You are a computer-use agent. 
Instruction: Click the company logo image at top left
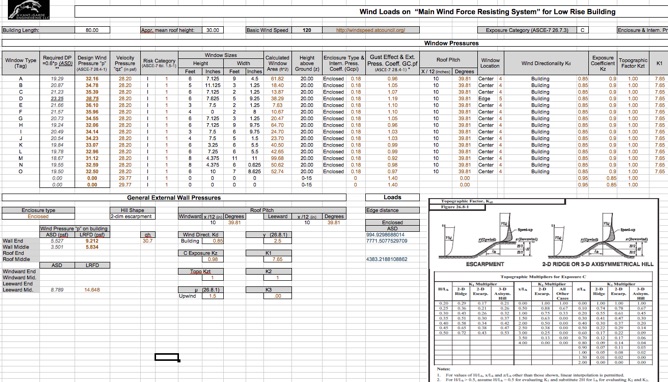(29, 9)
